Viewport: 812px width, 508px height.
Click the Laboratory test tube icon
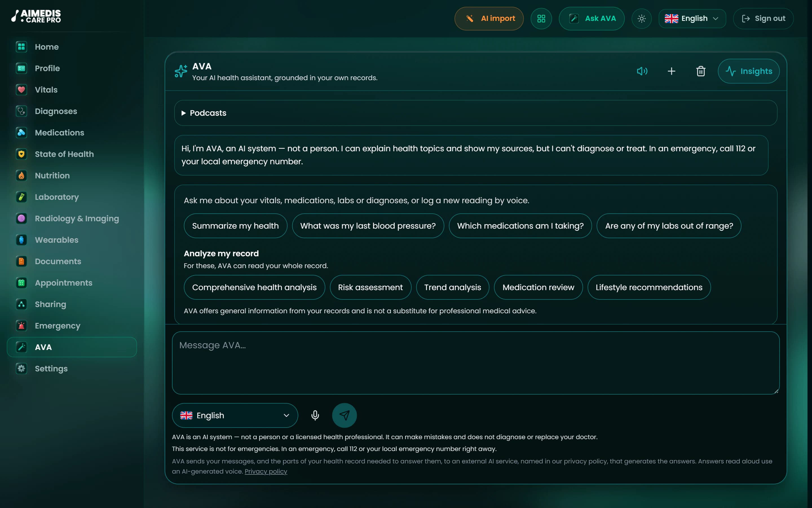tap(21, 197)
